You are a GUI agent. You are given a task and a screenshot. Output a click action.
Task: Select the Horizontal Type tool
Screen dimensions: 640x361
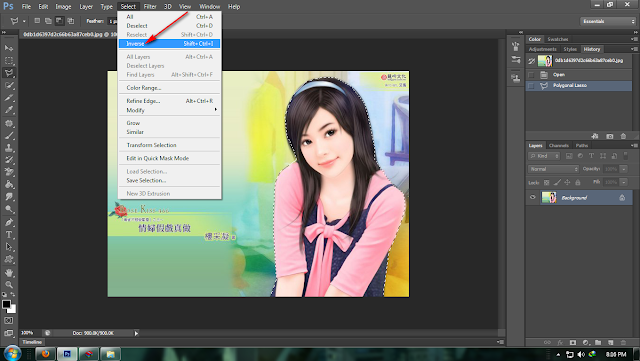[x=9, y=235]
